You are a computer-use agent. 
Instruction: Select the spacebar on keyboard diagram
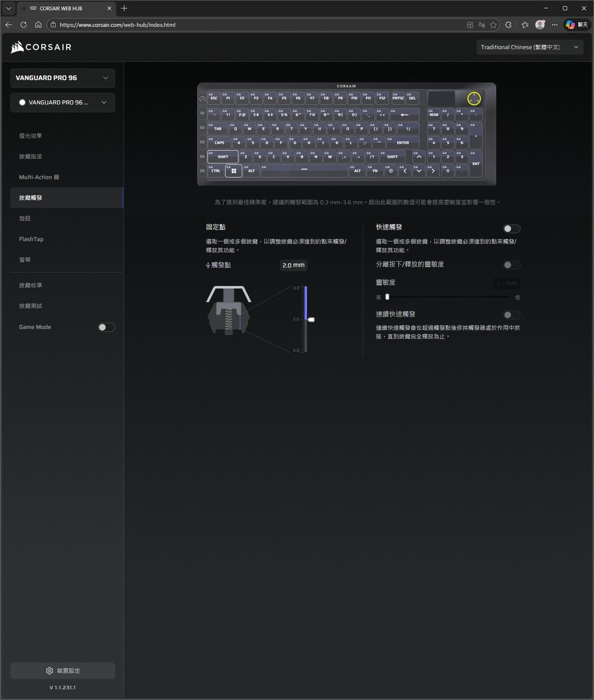[x=304, y=171]
